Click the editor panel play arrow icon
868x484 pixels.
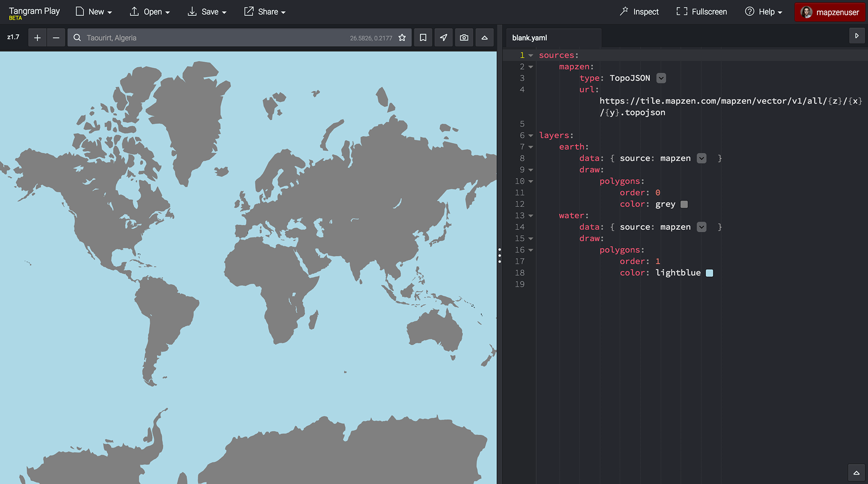click(856, 36)
